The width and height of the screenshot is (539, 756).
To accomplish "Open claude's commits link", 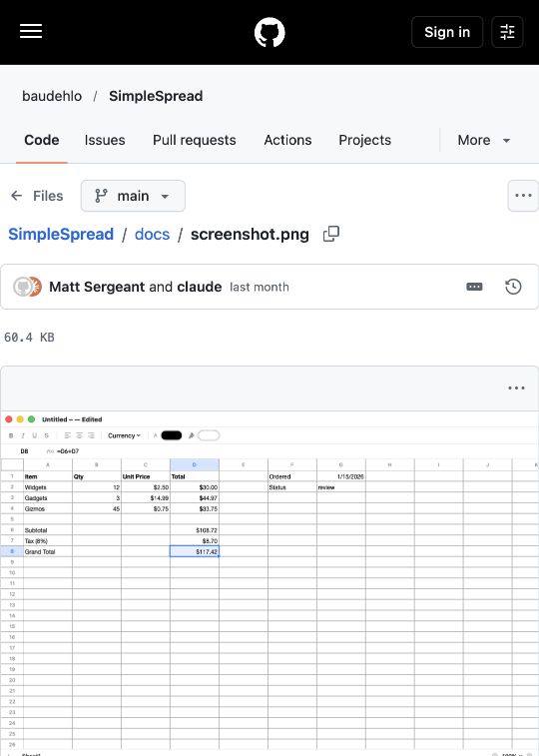I will coord(200,287).
